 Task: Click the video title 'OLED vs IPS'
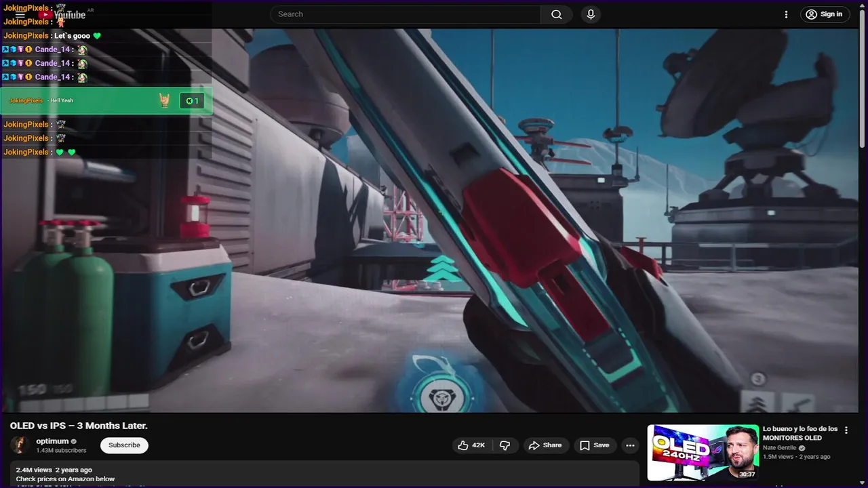click(x=79, y=426)
